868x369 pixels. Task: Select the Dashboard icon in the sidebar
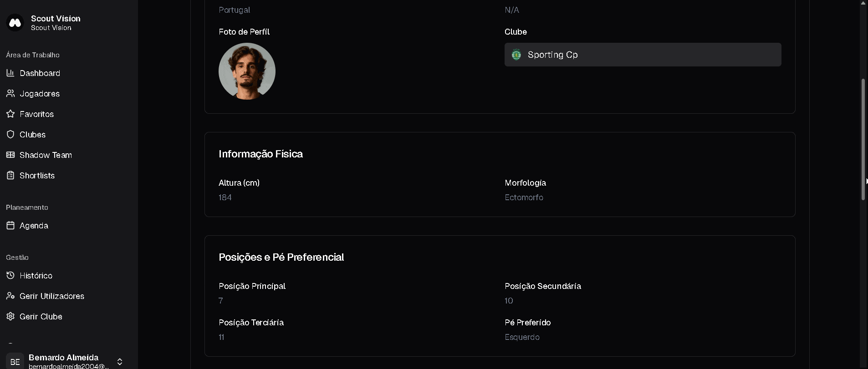click(10, 73)
